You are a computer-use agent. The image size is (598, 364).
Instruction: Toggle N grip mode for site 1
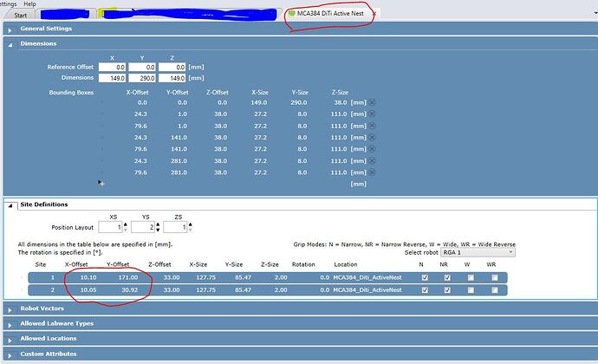coord(425,278)
